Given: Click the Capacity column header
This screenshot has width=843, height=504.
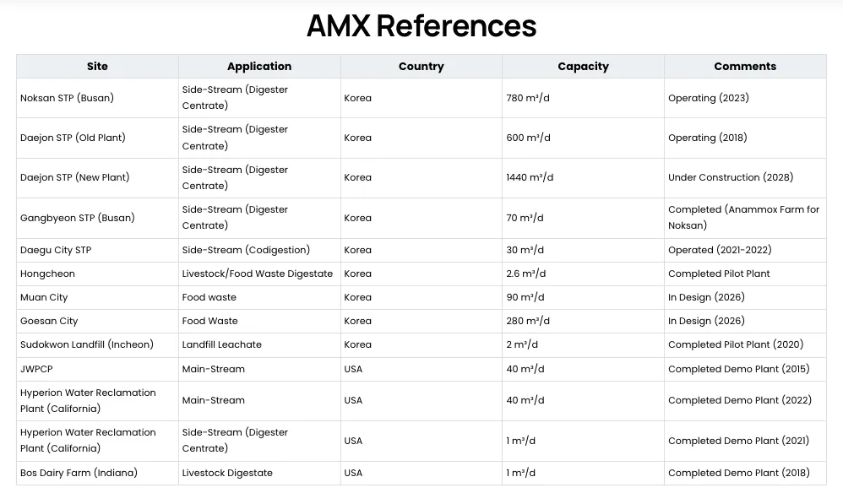Looking at the screenshot, I should coord(583,67).
